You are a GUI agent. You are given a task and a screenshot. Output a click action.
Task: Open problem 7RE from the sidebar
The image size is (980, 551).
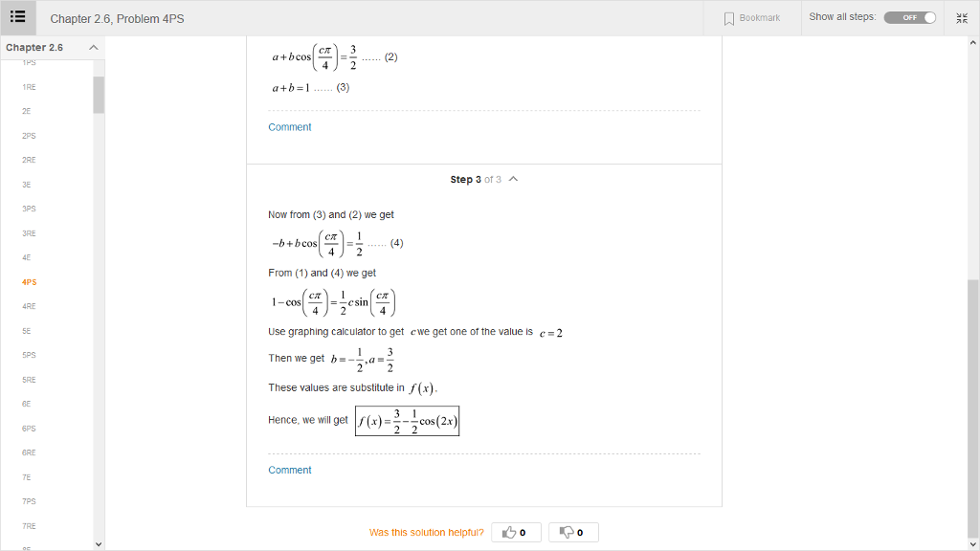pos(29,525)
